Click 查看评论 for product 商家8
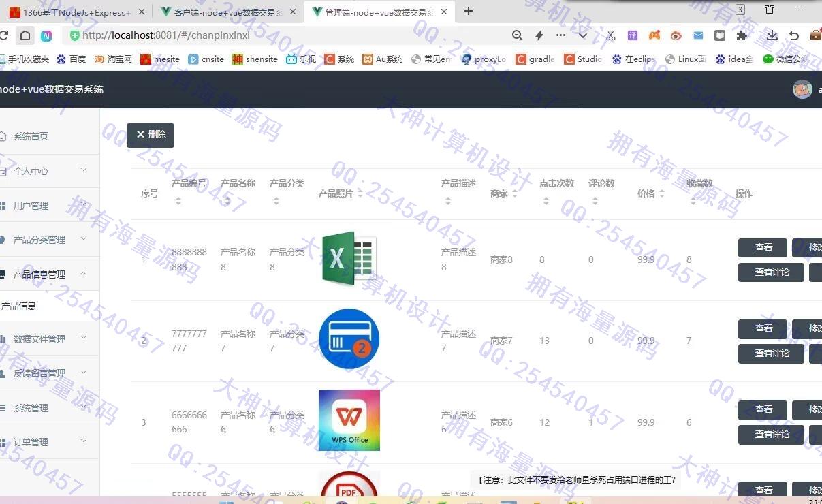Image resolution: width=822 pixels, height=504 pixels. [772, 272]
